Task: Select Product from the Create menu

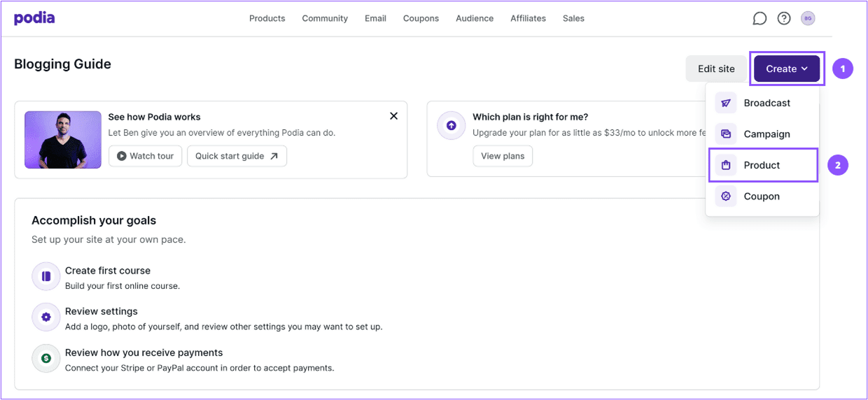Action: [x=762, y=165]
